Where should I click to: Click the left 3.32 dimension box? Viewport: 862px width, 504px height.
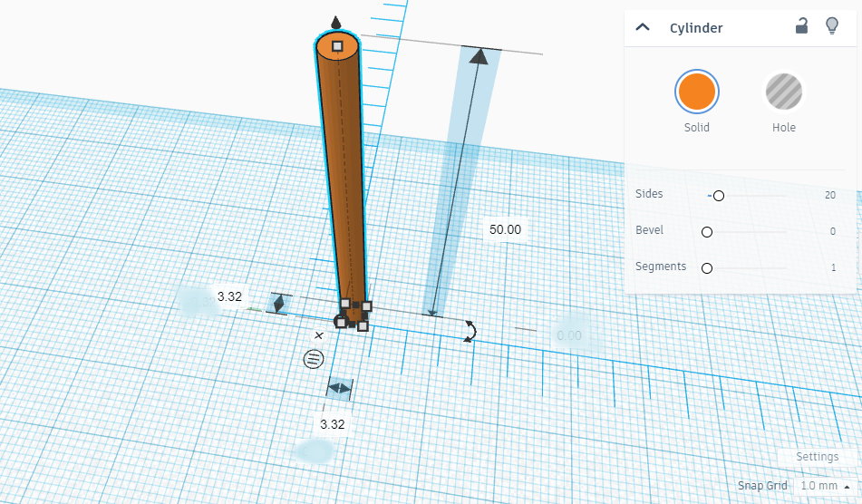coord(229,296)
